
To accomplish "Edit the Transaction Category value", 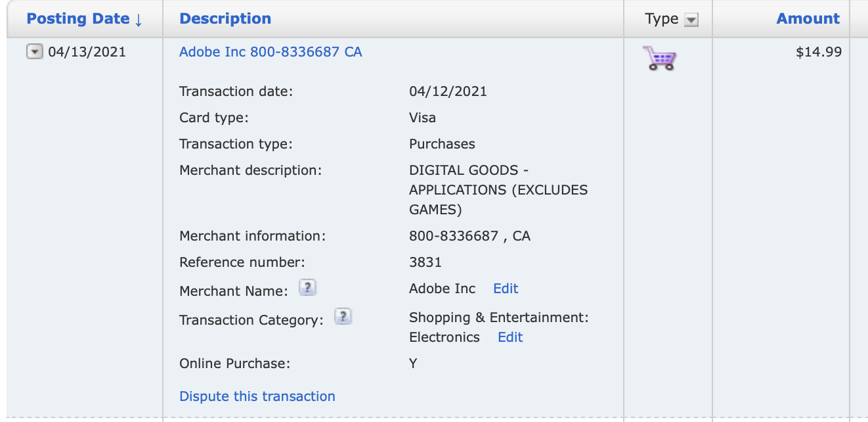I will (510, 337).
